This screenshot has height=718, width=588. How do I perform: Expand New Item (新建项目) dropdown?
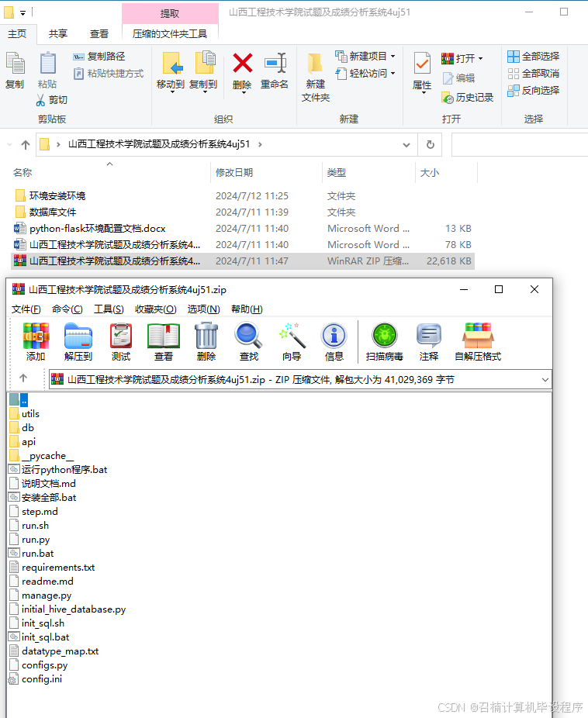pos(393,57)
